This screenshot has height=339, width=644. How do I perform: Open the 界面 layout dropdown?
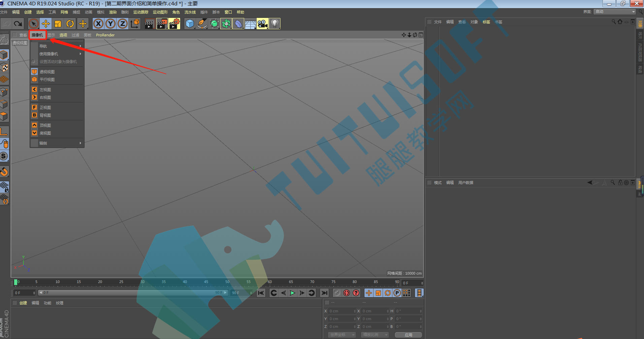coord(615,12)
